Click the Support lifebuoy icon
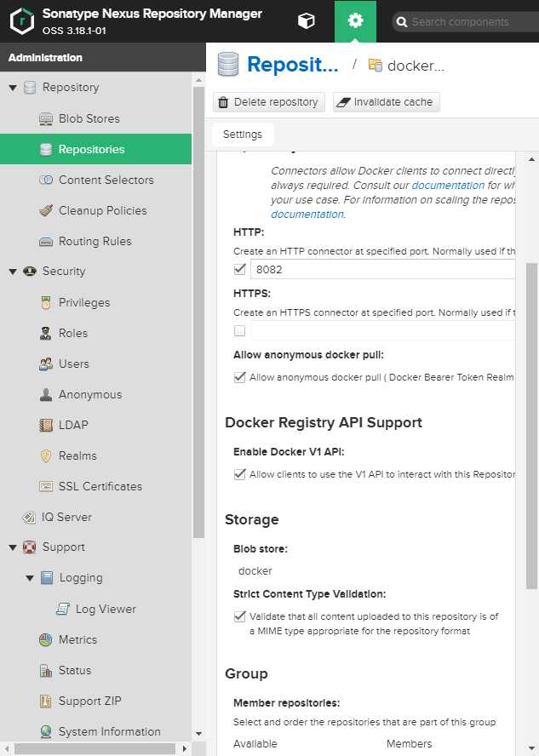 [x=30, y=547]
